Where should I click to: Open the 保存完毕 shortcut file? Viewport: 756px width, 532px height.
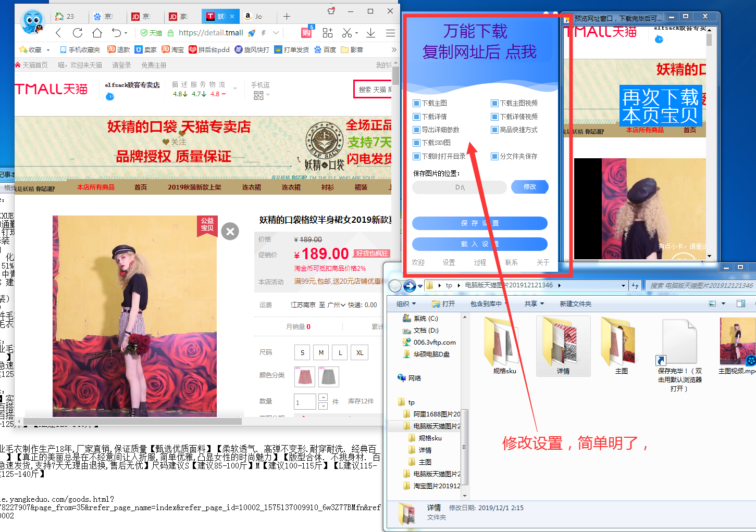click(x=679, y=356)
